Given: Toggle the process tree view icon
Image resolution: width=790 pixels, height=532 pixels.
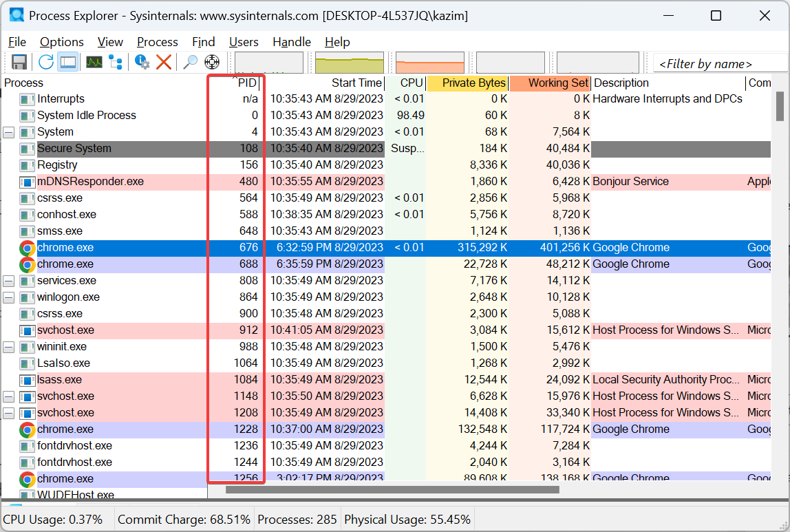Looking at the screenshot, I should point(116,63).
